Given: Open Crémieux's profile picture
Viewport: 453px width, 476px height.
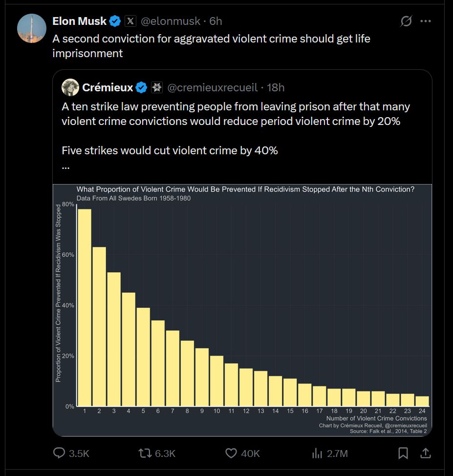Looking at the screenshot, I should [x=70, y=87].
